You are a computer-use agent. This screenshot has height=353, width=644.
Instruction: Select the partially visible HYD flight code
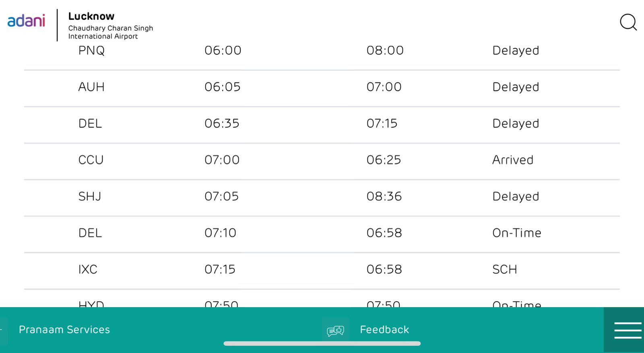91,304
